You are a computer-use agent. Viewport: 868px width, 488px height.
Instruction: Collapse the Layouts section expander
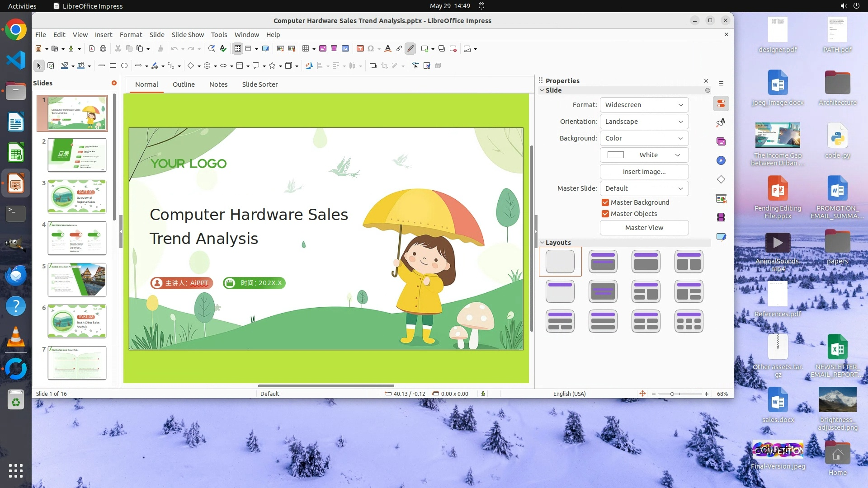coord(542,243)
